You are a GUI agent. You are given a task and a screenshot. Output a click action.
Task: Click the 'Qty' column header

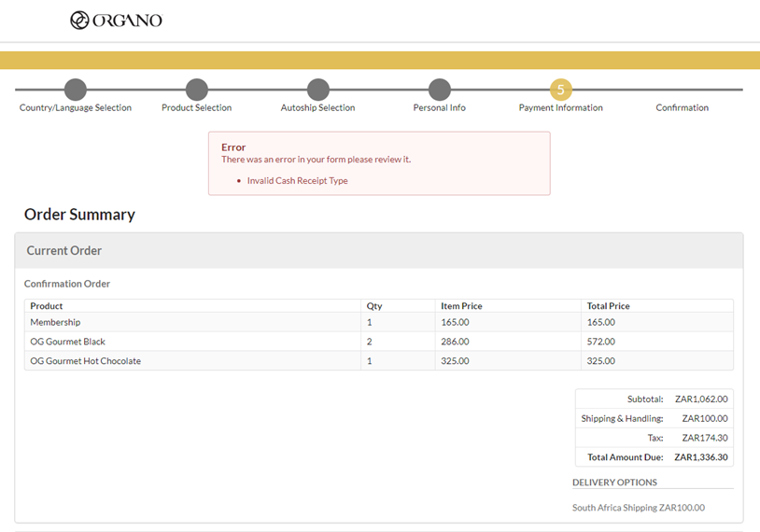tap(374, 306)
